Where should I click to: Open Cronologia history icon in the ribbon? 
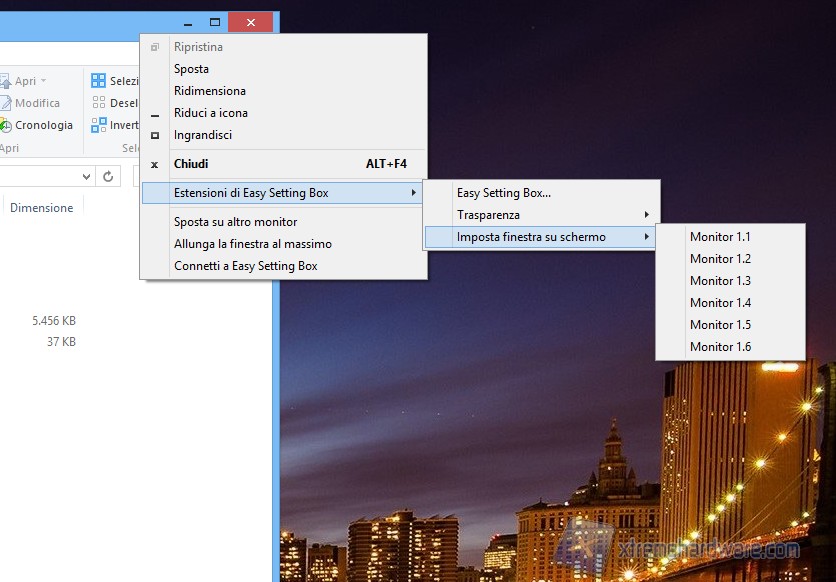pyautogui.click(x=6, y=126)
